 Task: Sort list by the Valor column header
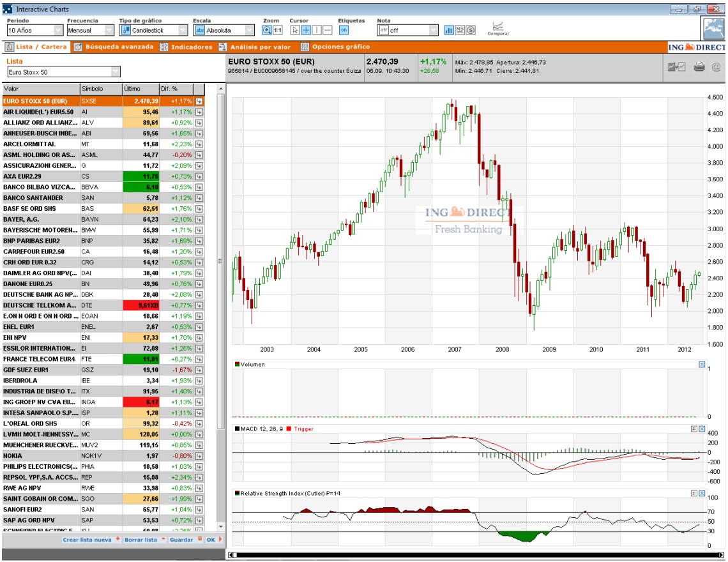click(41, 89)
